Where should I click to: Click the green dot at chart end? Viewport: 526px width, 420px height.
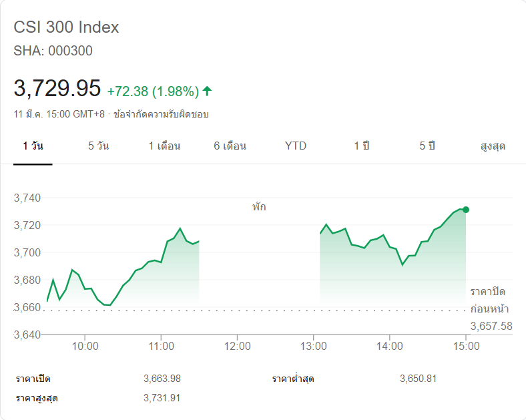[x=465, y=210]
